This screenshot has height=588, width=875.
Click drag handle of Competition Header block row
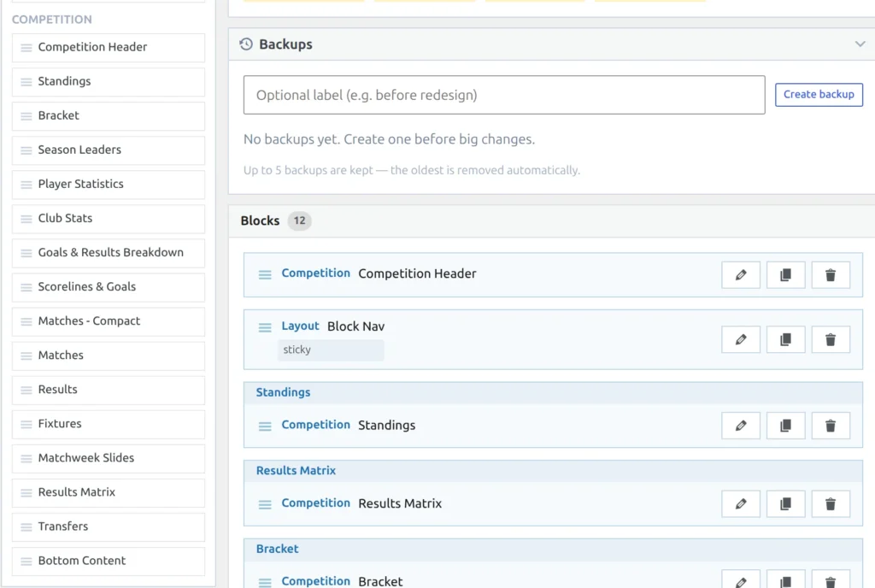click(x=265, y=274)
